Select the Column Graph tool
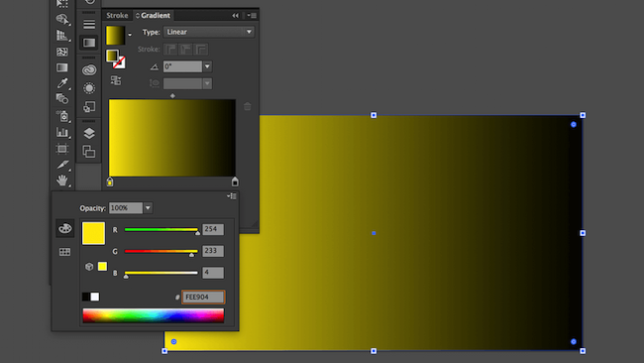The image size is (644, 363). click(x=62, y=132)
